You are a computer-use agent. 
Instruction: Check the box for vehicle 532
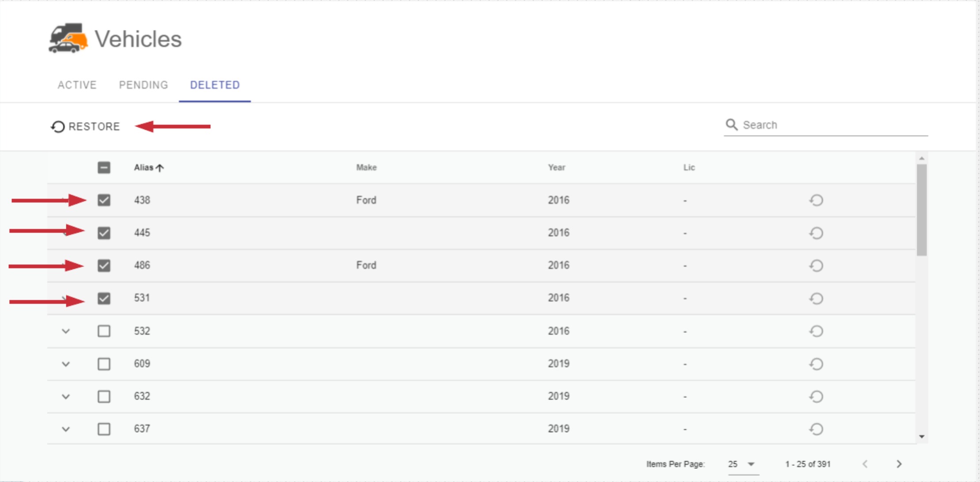point(104,331)
